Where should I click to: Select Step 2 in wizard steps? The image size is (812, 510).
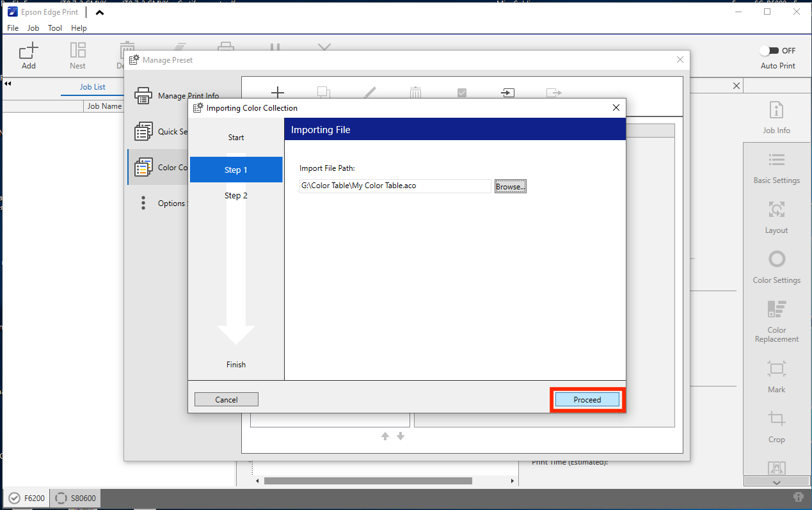(x=236, y=196)
